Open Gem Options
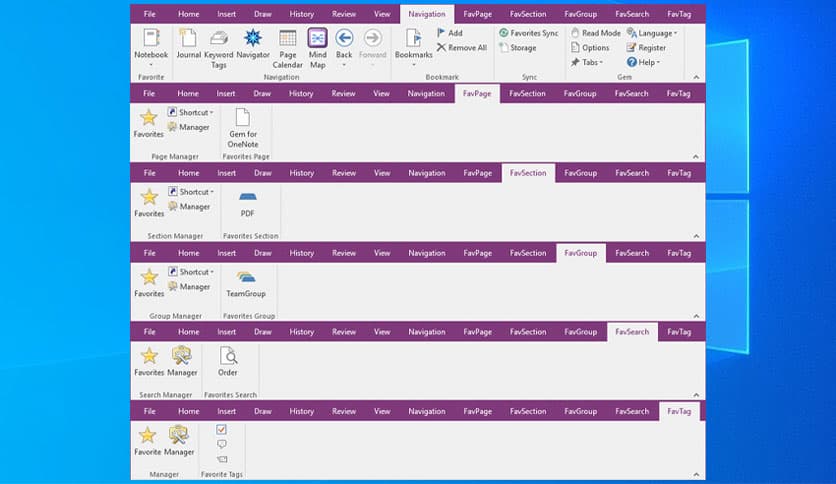This screenshot has width=836, height=484. point(590,47)
